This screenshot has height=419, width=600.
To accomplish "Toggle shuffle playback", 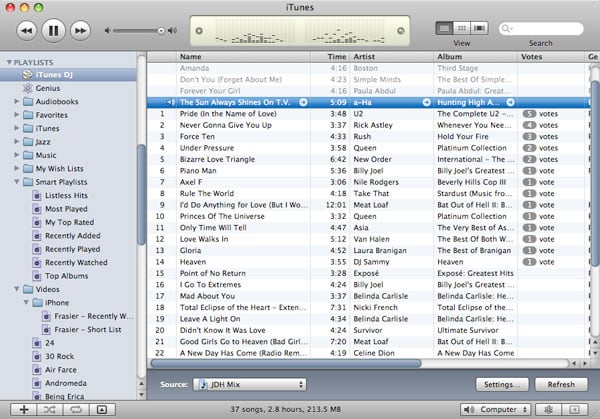I will [x=50, y=409].
